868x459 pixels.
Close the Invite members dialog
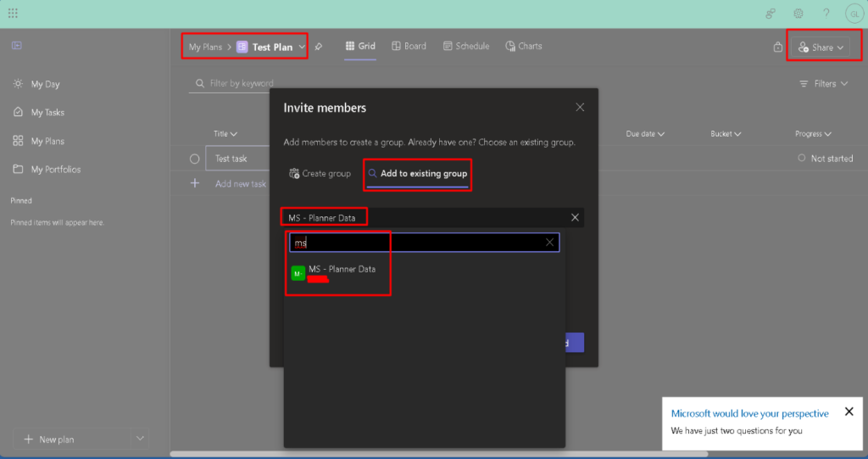580,108
